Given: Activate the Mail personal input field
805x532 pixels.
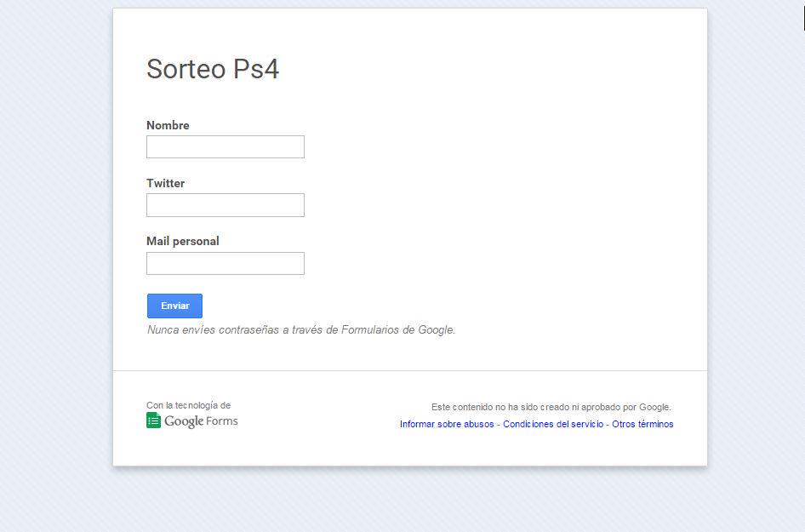Looking at the screenshot, I should [226, 263].
